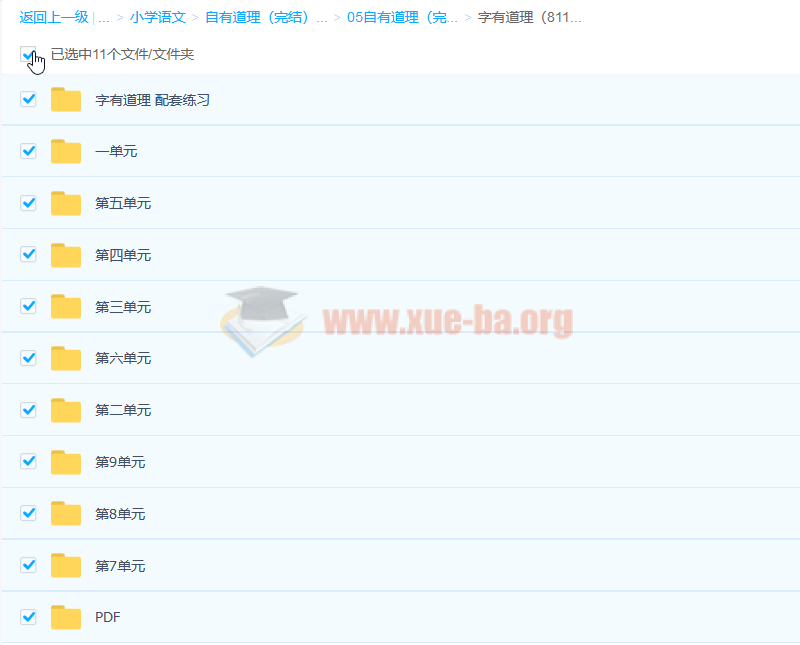Open the 第三单元 folder name

(x=123, y=307)
